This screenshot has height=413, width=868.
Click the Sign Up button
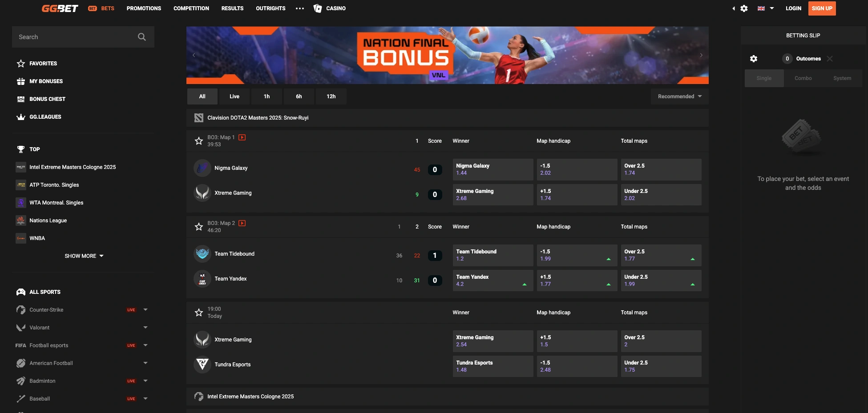(x=822, y=8)
